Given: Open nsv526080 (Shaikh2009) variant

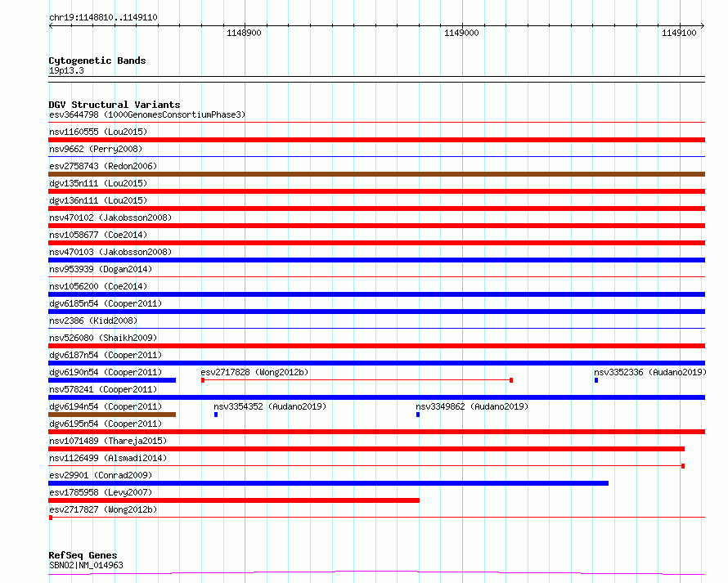Looking at the screenshot, I should click(x=103, y=338).
